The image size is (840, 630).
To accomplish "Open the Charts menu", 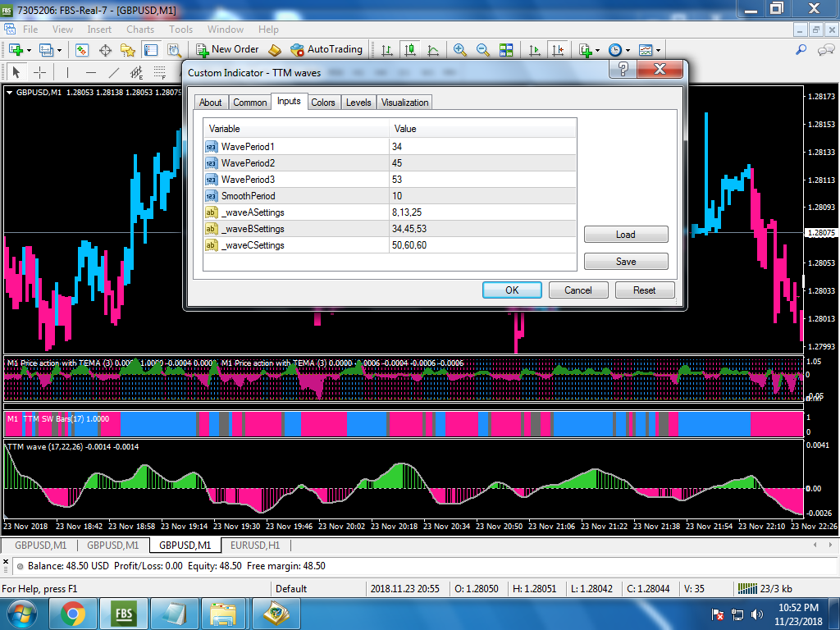I will (x=140, y=30).
